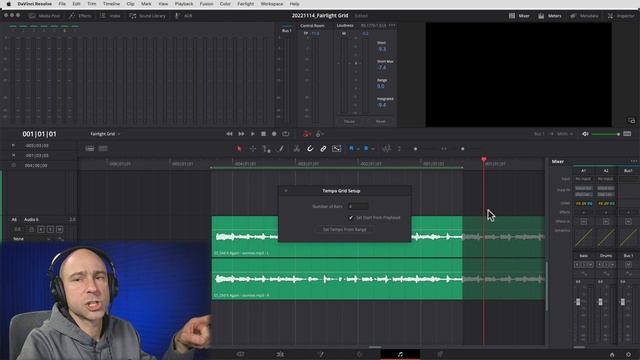Open the File menu
The height and width of the screenshot is (360, 640).
pyautogui.click(x=62, y=4)
